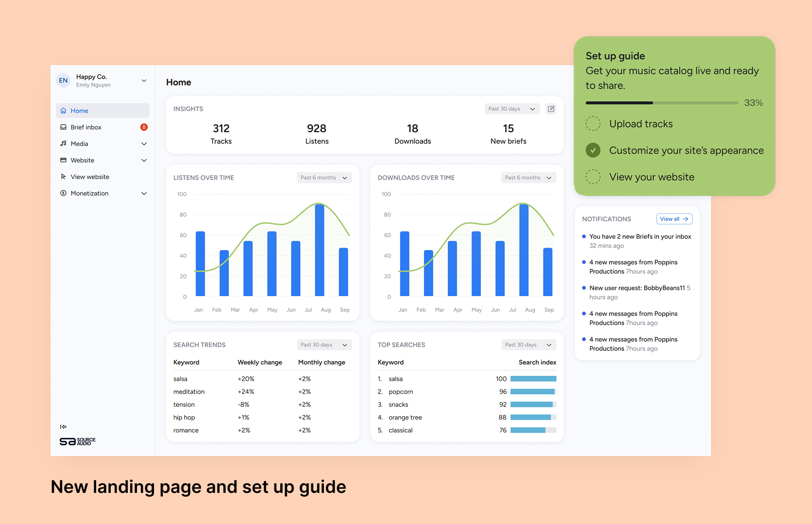Click the red Brief inbox notification badge
The image size is (812, 524).
(x=144, y=127)
